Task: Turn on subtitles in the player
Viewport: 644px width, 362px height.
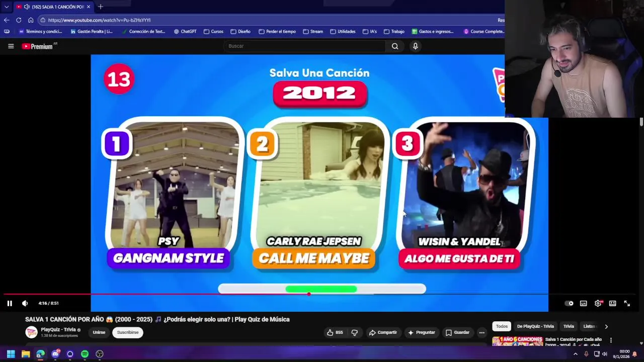Action: [583, 303]
